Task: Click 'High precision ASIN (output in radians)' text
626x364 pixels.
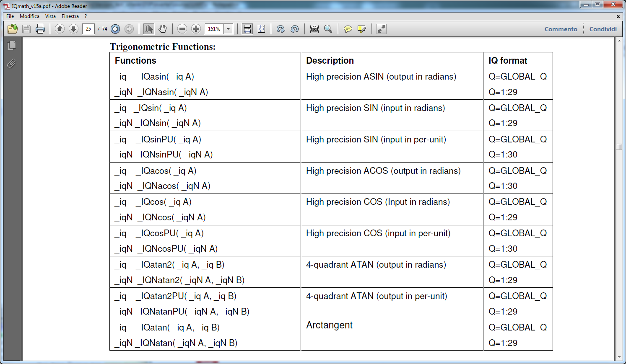Action: [381, 77]
